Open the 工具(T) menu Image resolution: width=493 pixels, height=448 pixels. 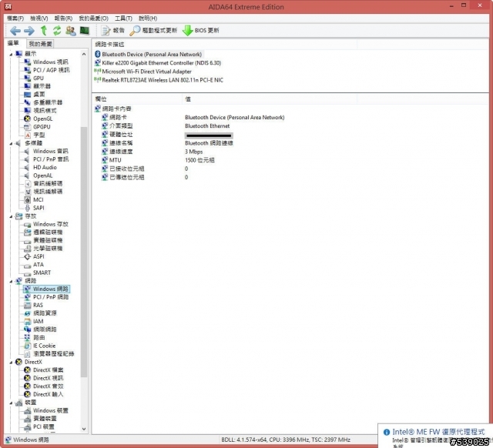123,18
